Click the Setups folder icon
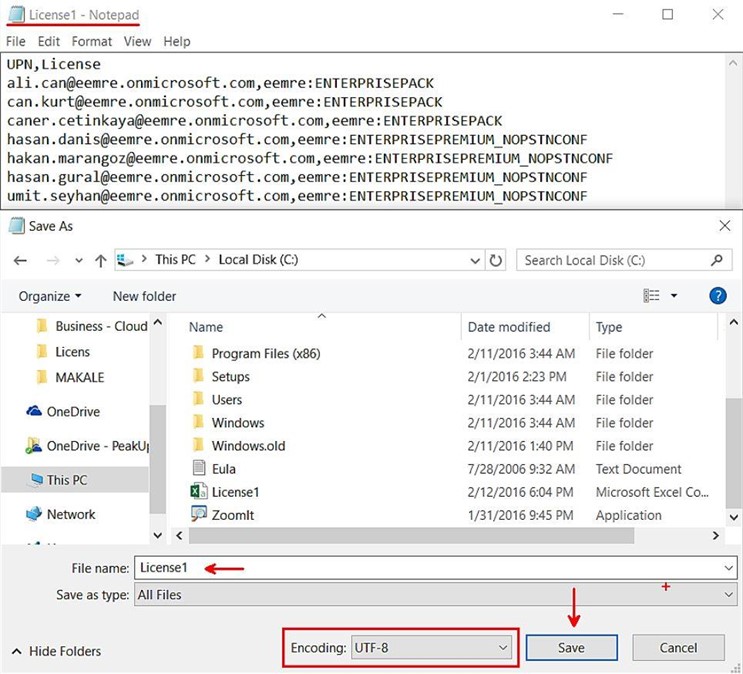This screenshot has height=674, width=743. 199,376
